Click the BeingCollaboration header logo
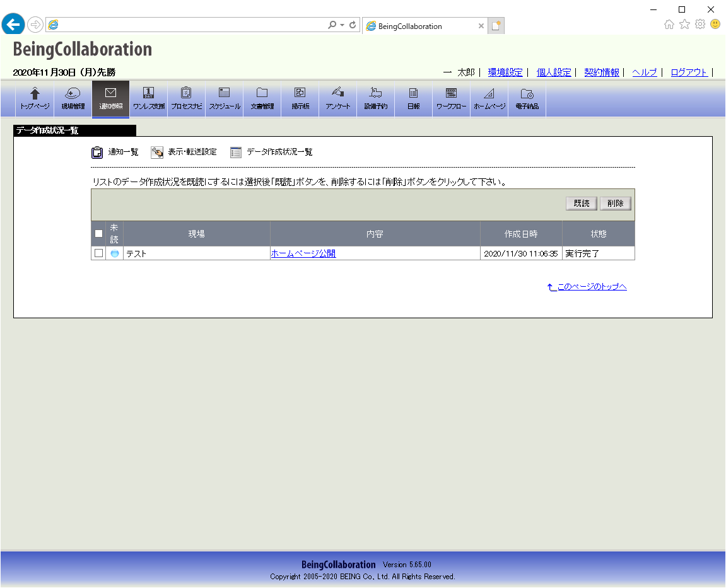The width and height of the screenshot is (726, 588). [83, 50]
